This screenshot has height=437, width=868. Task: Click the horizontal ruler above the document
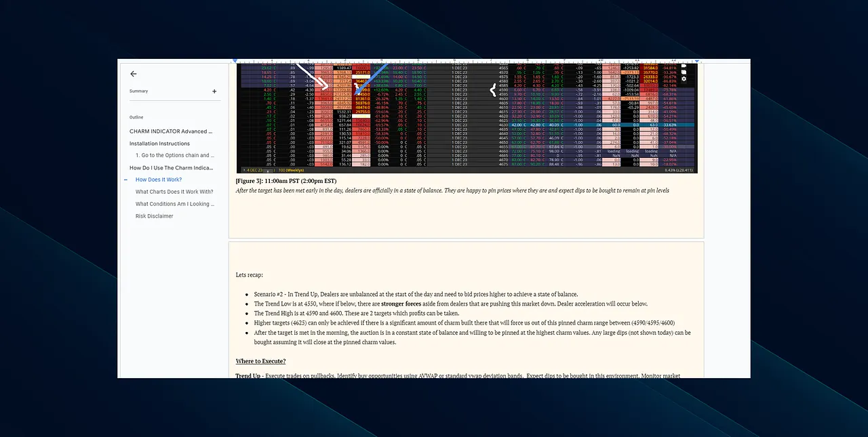[467, 61]
